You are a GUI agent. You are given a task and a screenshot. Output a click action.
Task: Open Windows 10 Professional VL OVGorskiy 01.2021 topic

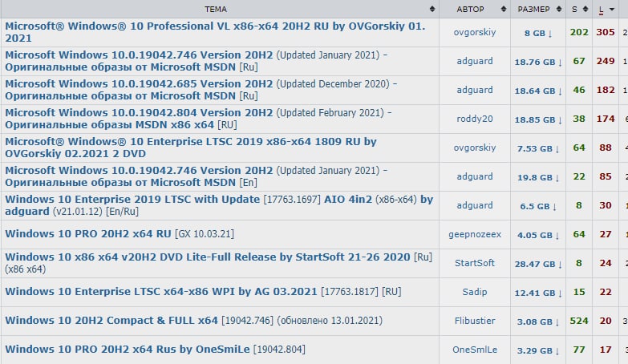(x=215, y=32)
